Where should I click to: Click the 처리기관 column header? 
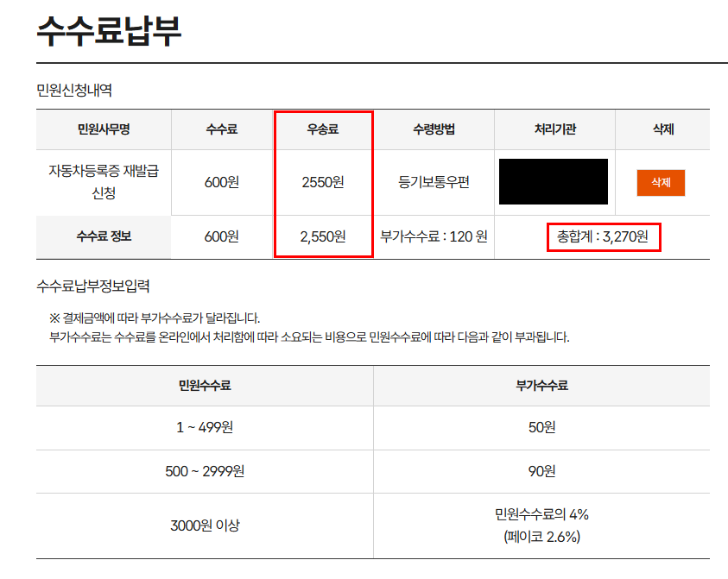[x=554, y=129]
